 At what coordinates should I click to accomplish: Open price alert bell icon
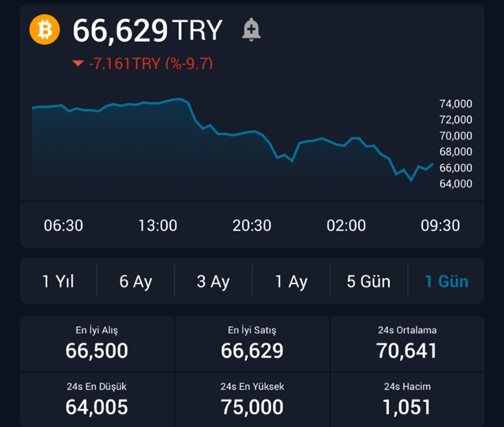(x=251, y=30)
